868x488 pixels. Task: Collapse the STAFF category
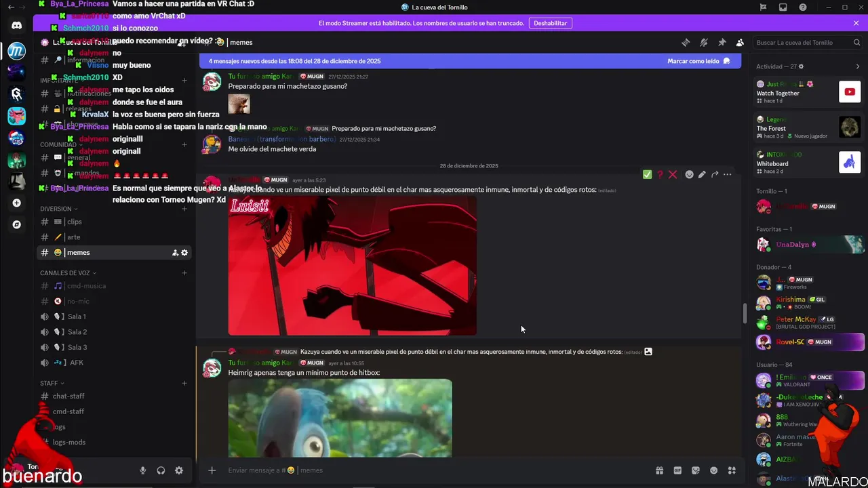[x=52, y=384]
